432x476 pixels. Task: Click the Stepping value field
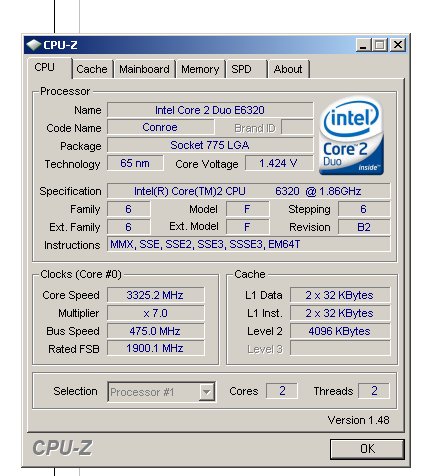click(x=364, y=209)
